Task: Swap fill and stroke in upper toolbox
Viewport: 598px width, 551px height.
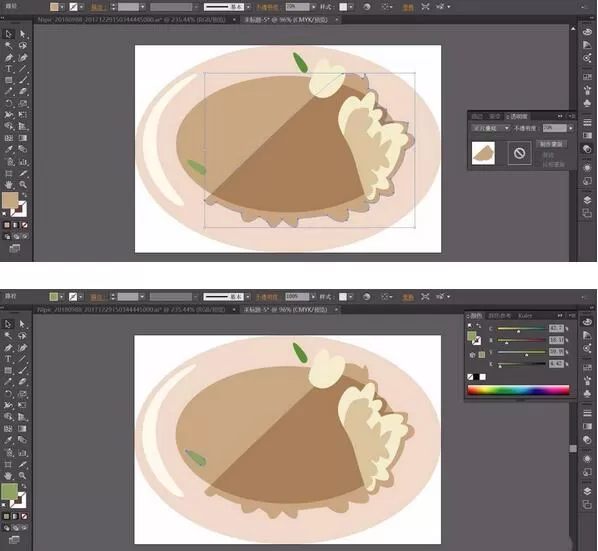Action: tap(24, 195)
